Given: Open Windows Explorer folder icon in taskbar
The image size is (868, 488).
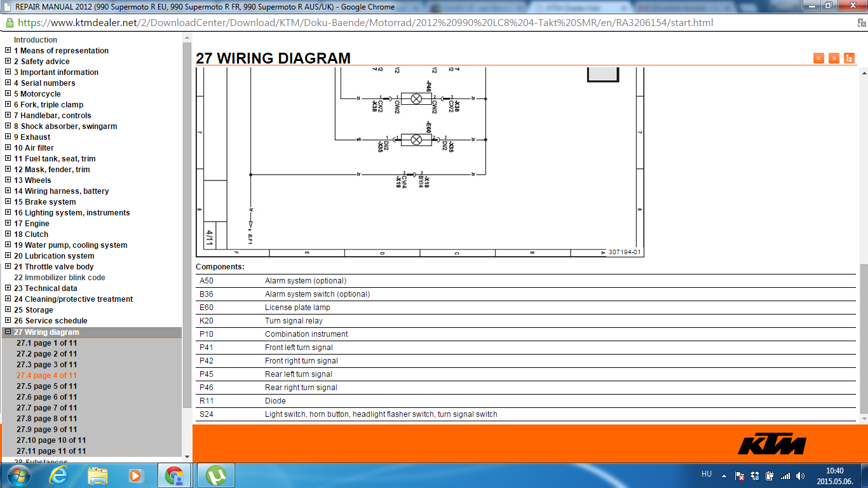Looking at the screenshot, I should click(x=97, y=475).
